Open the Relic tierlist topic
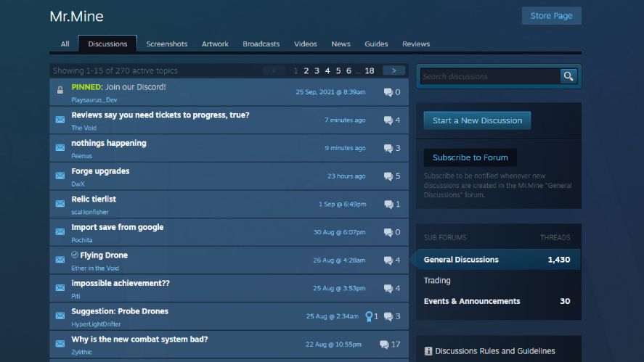Image resolution: width=644 pixels, height=362 pixels. click(94, 199)
